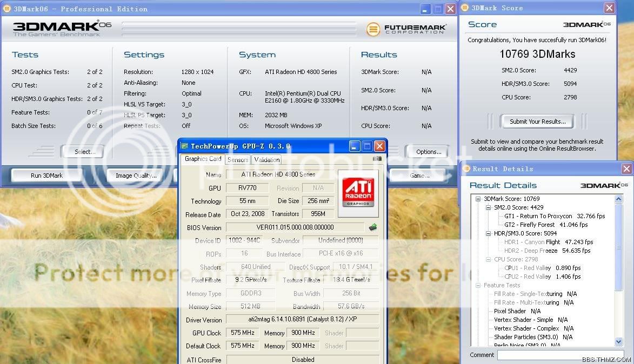Minimize the GPU-Z window

pos(354,146)
